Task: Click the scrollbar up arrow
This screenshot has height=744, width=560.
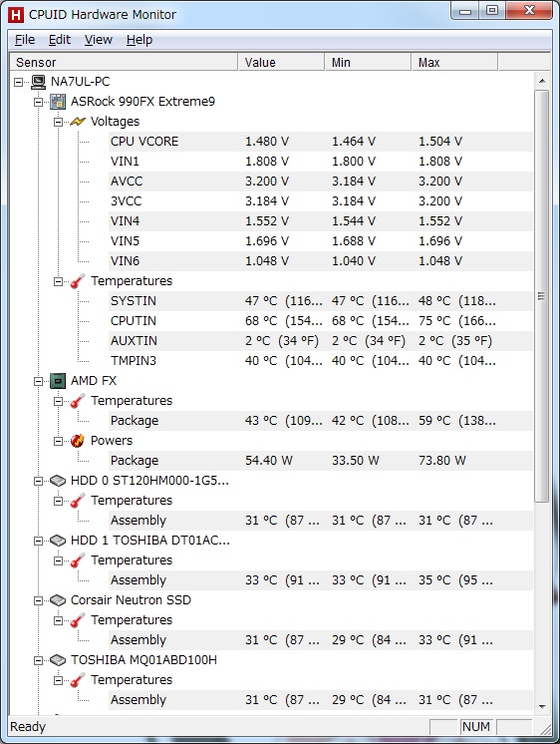Action: (542, 81)
